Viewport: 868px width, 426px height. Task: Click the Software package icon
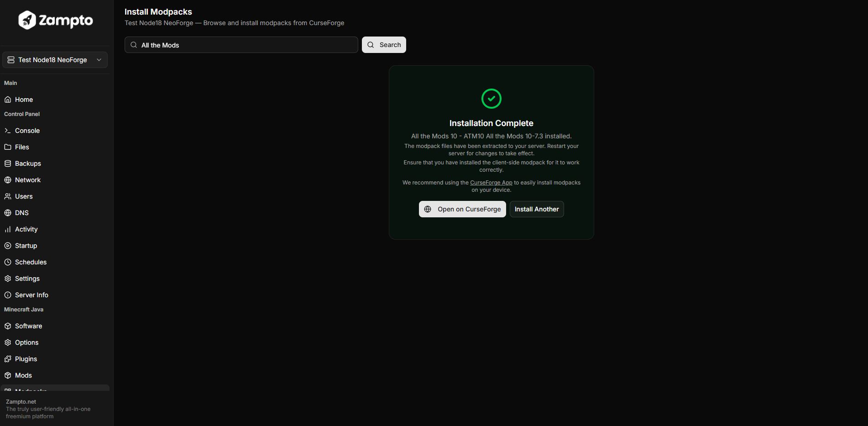point(8,326)
